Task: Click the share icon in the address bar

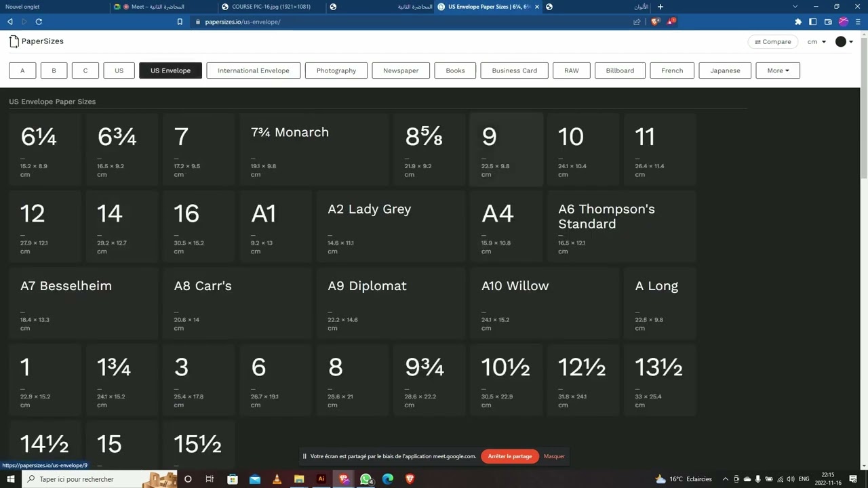Action: point(637,22)
